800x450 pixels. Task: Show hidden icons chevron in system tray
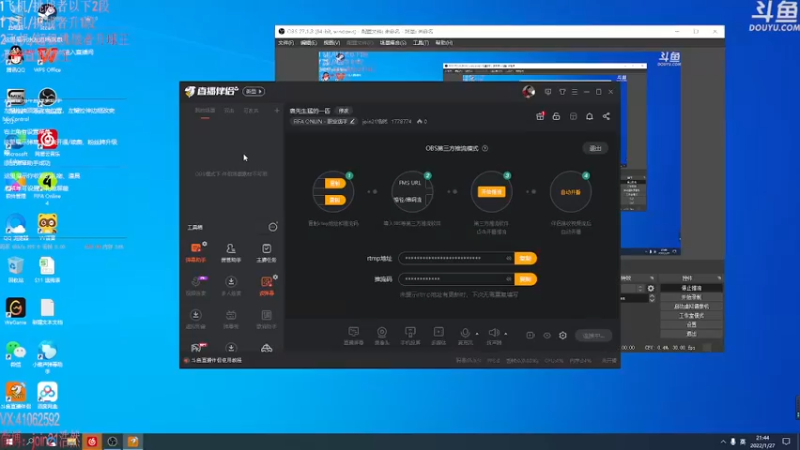[723, 442]
